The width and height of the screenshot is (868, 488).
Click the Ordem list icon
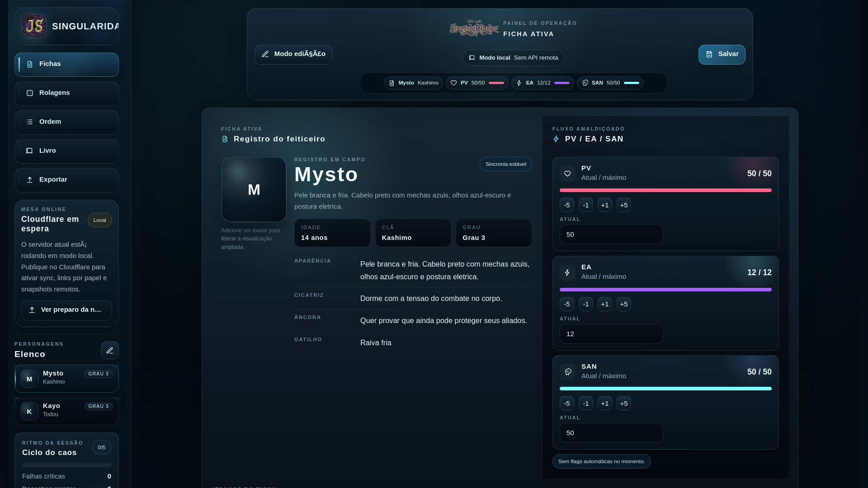(x=30, y=122)
